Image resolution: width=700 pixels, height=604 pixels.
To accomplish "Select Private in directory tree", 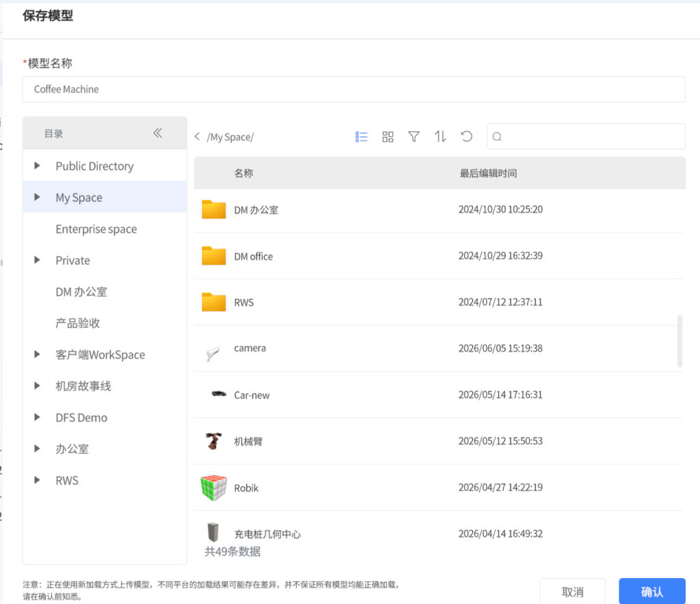I will coord(72,261).
